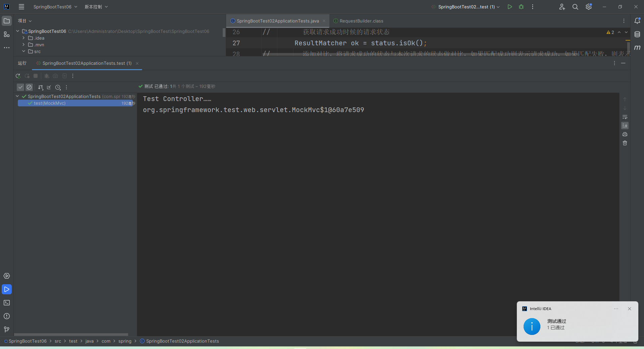Collapse the src folder
Screen dimensions: 644x349
pos(23,51)
